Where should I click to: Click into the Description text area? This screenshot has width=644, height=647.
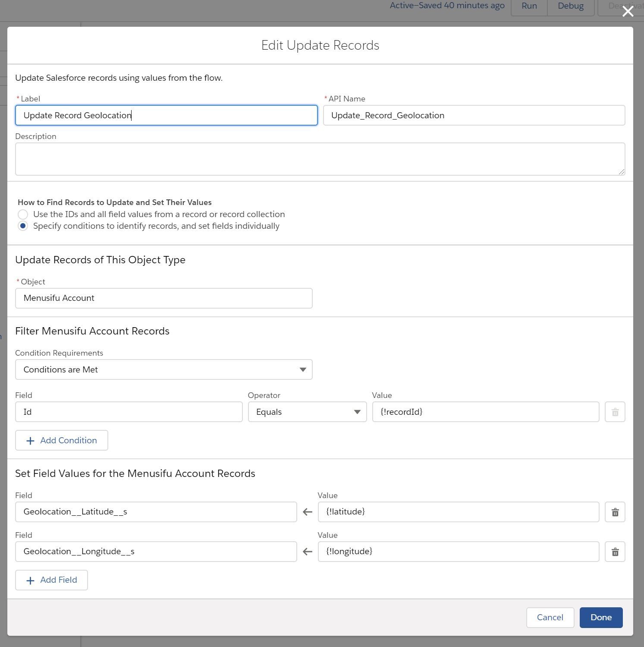pyautogui.click(x=320, y=159)
